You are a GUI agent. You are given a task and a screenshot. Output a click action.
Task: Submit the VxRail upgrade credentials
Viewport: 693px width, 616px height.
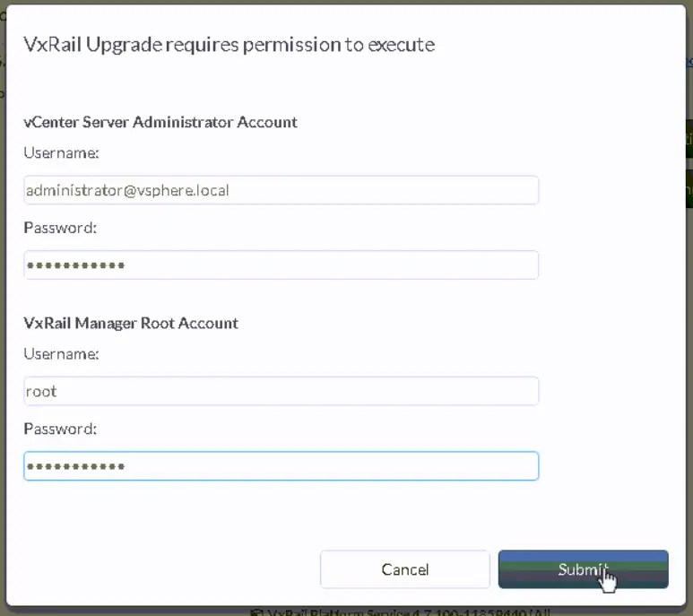tap(583, 569)
